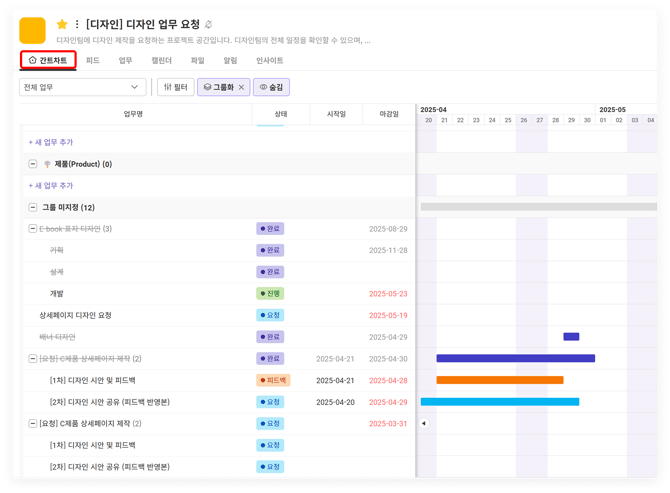Switch to the 인사이트 tab

269,61
